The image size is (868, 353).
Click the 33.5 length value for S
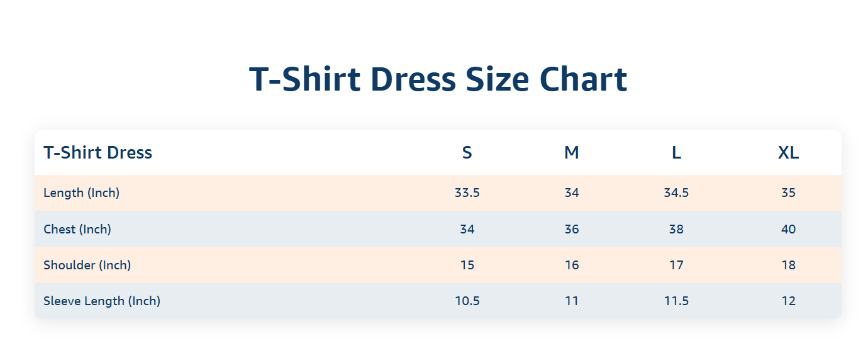[x=467, y=193]
